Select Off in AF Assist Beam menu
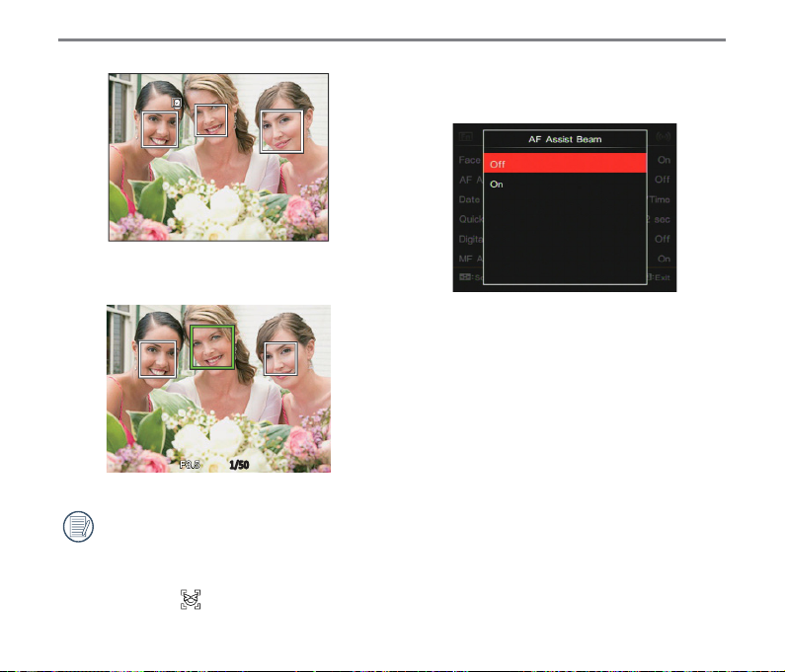This screenshot has width=785, height=672. (565, 164)
